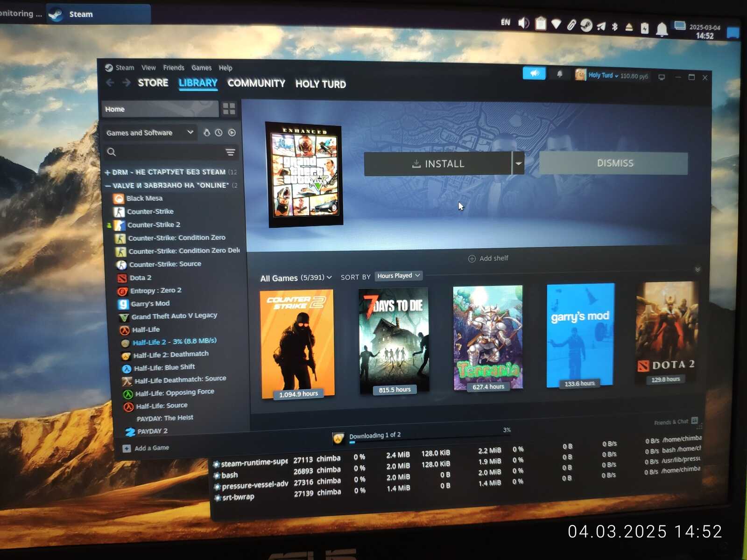Select Half-Life 2 - 3% downloading entry
The width and height of the screenshot is (747, 560).
[x=174, y=342]
